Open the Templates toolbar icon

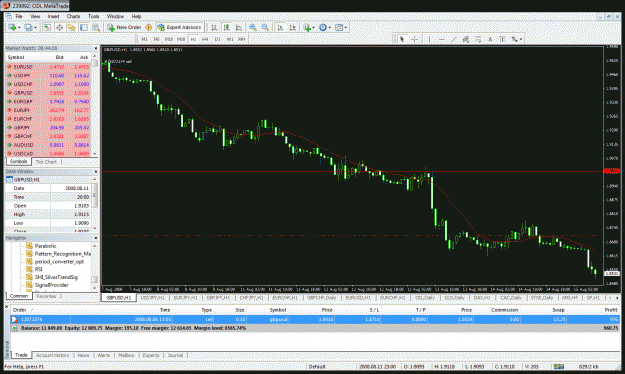tap(339, 27)
